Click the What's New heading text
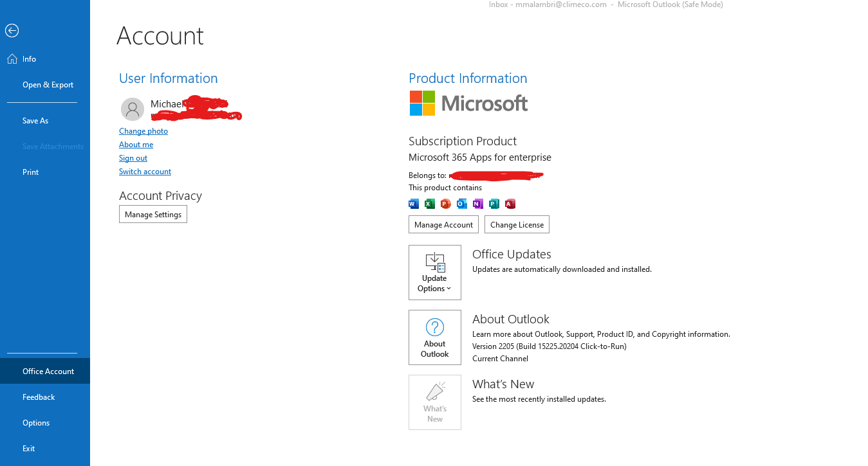Viewport: 868px width, 466px height. (503, 384)
